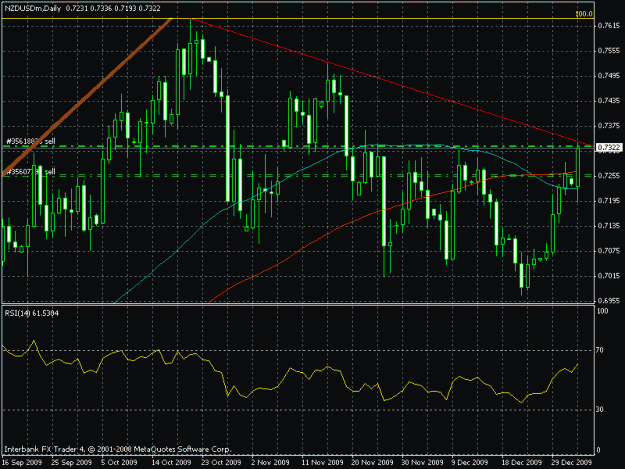Click the 20 Nov 2009 date label
The image size is (625, 469).
pyautogui.click(x=372, y=462)
